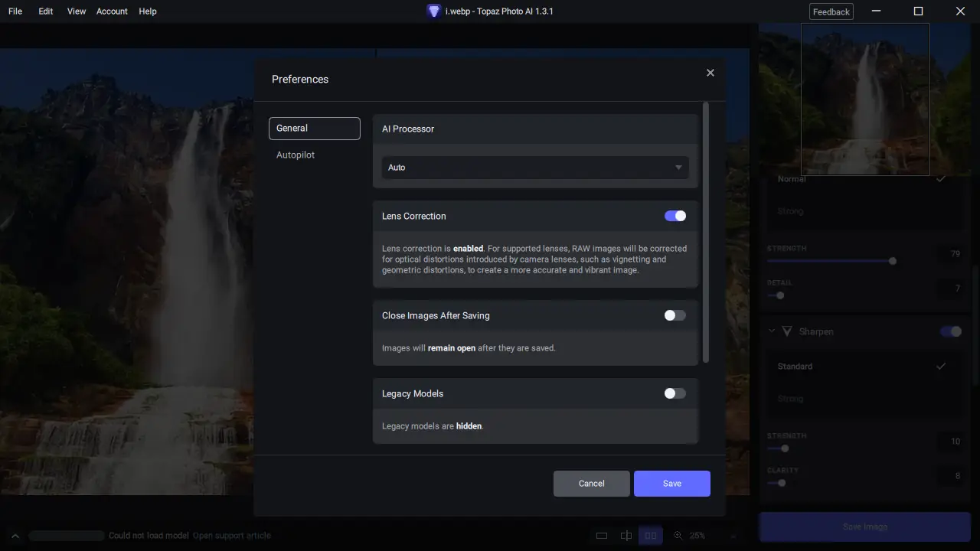Click the 'Close Images After Saving' label

(x=436, y=316)
